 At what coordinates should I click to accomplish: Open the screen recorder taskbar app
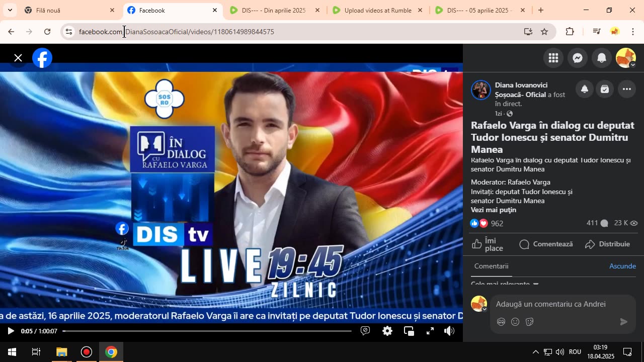(87, 352)
